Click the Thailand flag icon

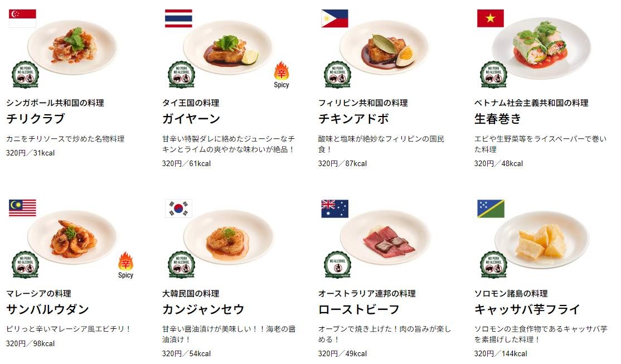(x=178, y=18)
